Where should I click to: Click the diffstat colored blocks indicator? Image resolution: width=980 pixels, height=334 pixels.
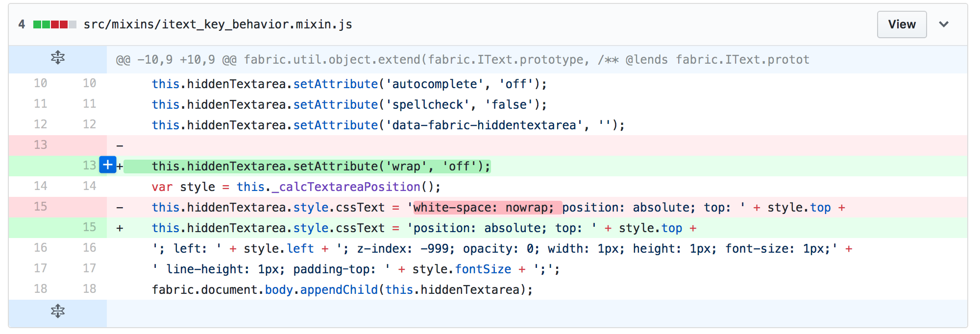click(55, 24)
